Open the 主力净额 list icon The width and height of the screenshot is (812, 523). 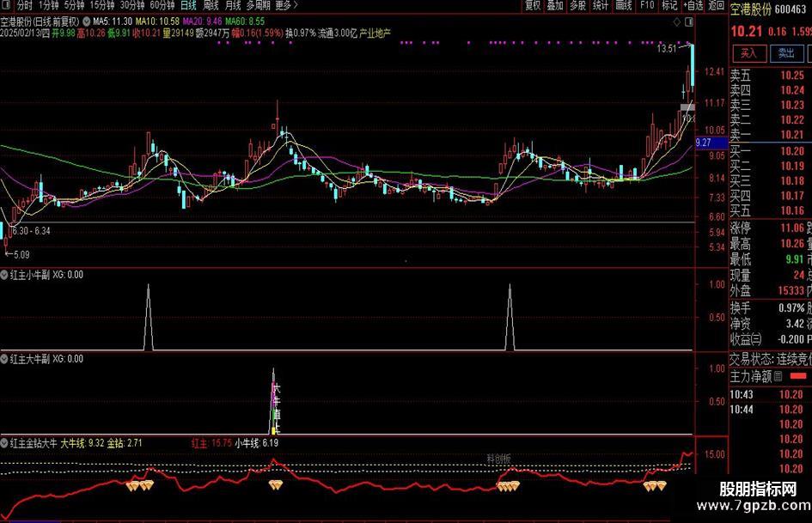(x=778, y=376)
